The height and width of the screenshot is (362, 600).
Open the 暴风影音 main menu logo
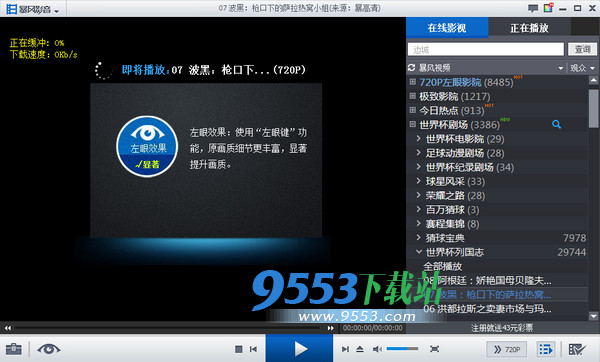click(33, 9)
